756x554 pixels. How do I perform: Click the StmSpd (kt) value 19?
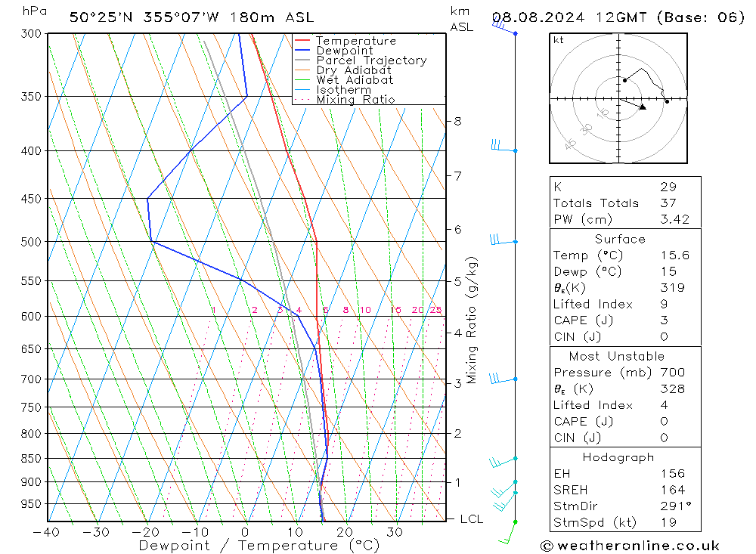point(668,522)
